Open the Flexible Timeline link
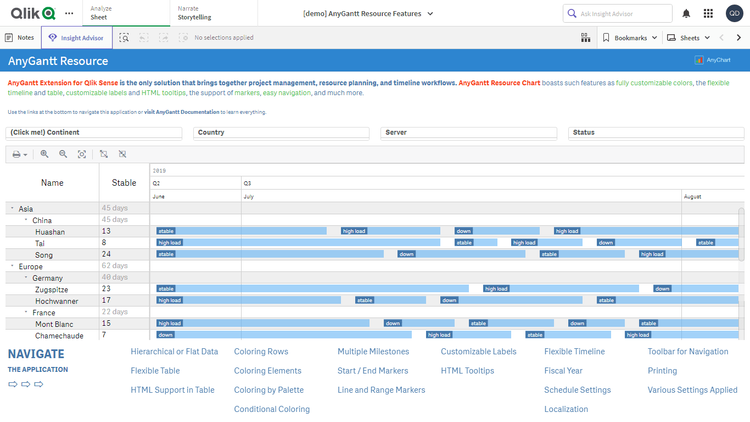 [574, 352]
